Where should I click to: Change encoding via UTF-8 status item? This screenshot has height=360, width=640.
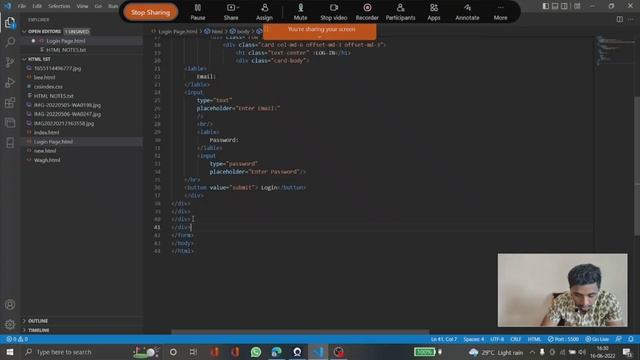pyautogui.click(x=497, y=339)
